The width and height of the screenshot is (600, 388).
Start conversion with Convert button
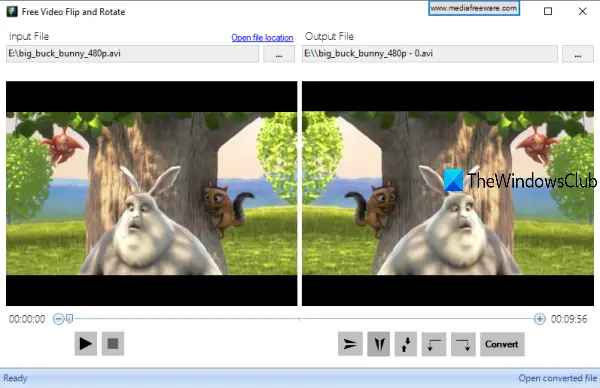point(502,344)
